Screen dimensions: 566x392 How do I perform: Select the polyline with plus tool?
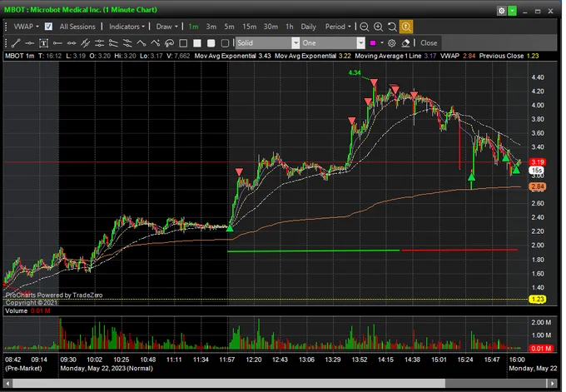[155, 43]
